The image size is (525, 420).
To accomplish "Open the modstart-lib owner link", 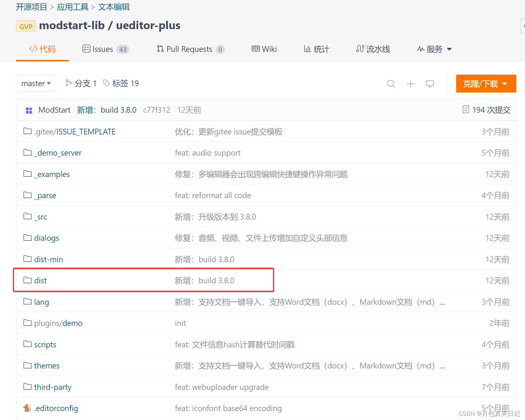I will coord(72,25).
